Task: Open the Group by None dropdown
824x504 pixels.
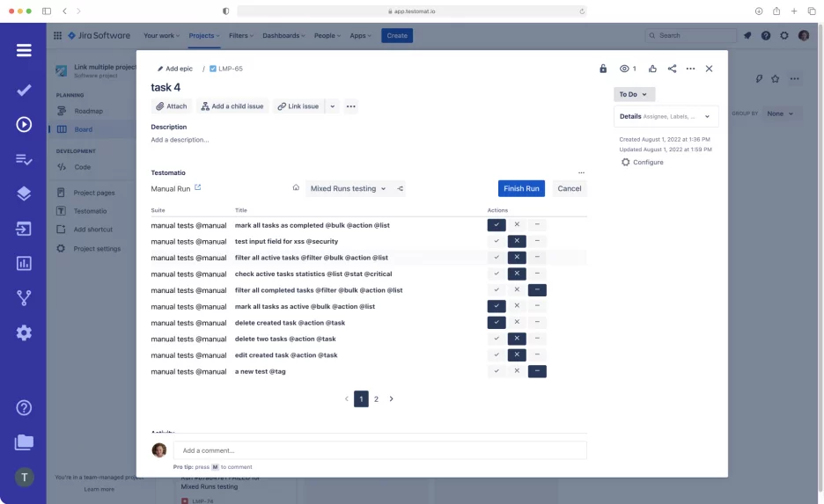Action: pos(780,113)
